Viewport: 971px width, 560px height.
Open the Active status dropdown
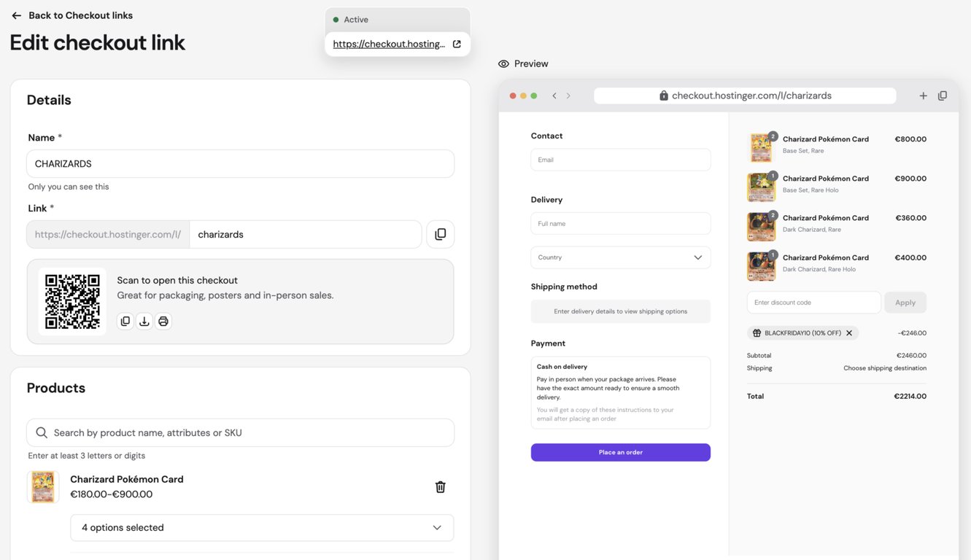click(x=398, y=20)
